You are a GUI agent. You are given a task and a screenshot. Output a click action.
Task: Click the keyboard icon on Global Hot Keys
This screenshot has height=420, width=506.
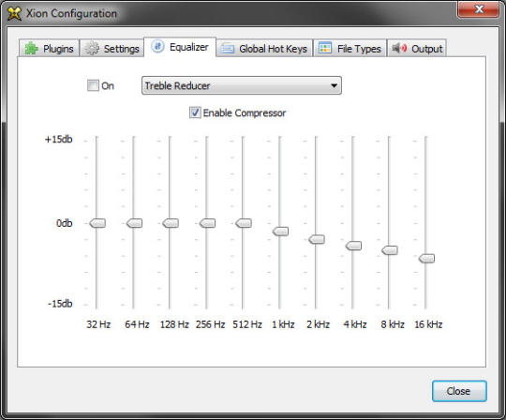pyautogui.click(x=227, y=49)
